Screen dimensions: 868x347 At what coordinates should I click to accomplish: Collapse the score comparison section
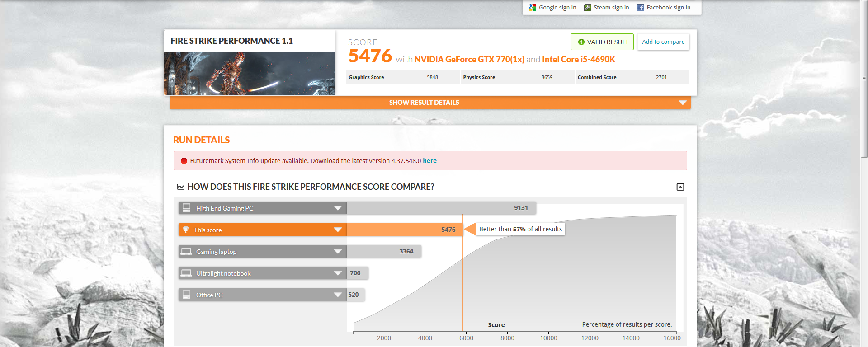680,187
